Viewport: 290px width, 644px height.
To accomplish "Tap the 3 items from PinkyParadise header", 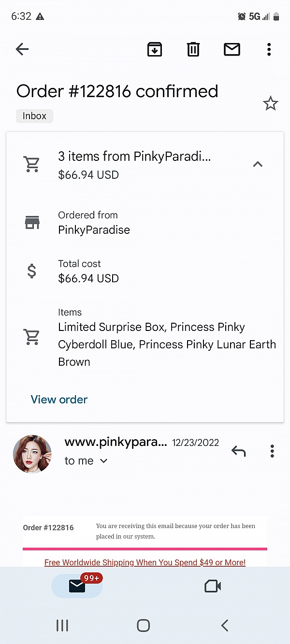I will [134, 157].
